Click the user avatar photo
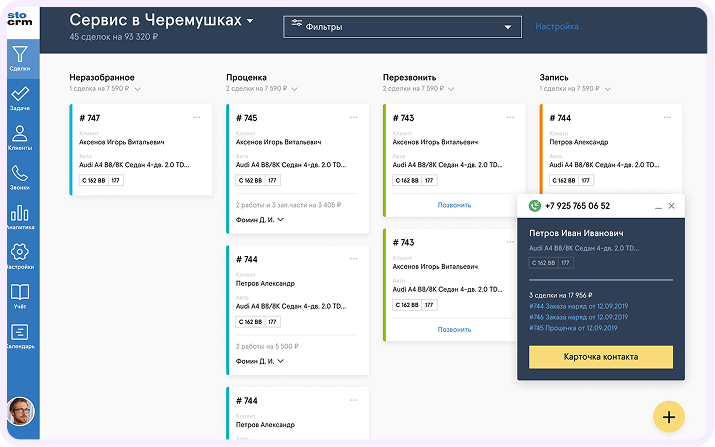Screen dimensions: 715x447 pos(21,411)
